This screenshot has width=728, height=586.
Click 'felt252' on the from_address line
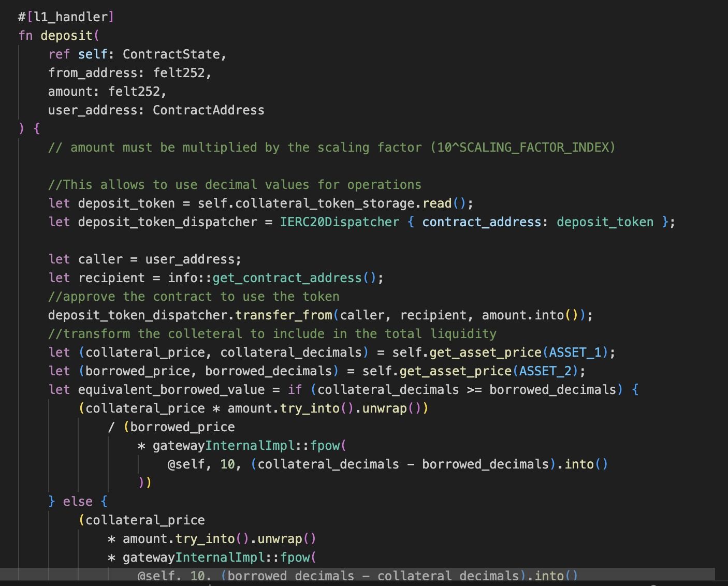point(179,73)
